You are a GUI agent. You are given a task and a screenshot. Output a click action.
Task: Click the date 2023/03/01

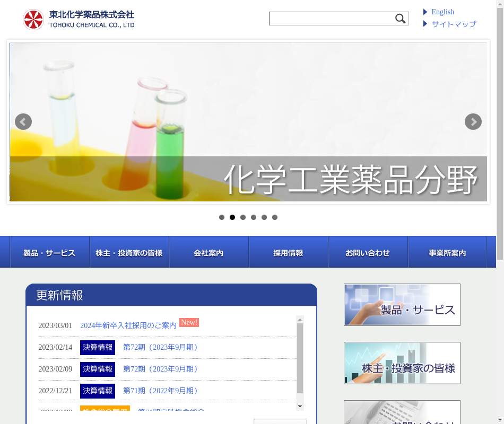pos(55,326)
